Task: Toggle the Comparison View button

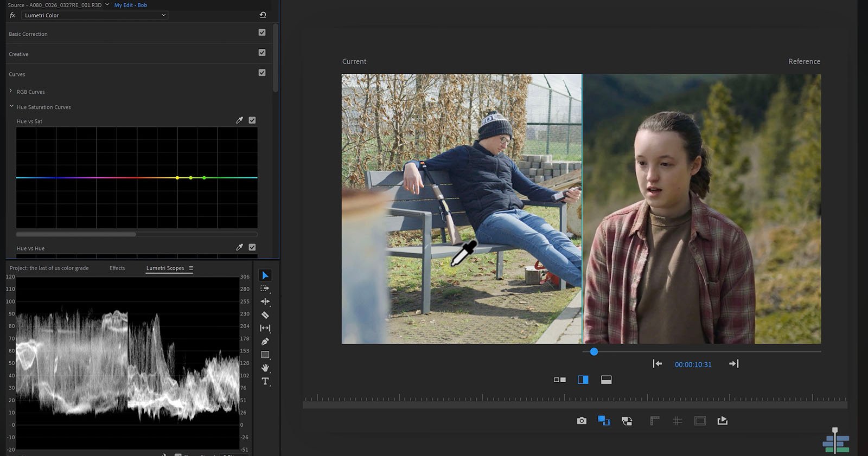Action: click(x=604, y=421)
